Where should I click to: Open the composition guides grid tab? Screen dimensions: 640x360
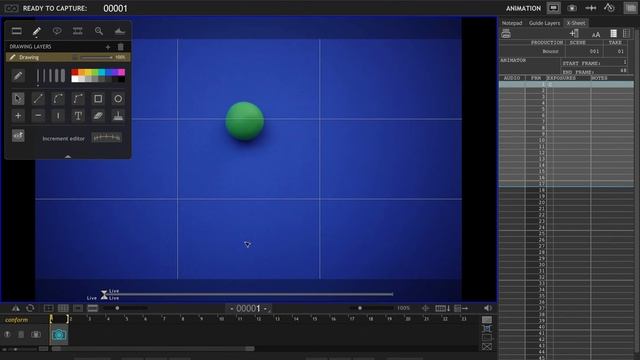(78, 31)
